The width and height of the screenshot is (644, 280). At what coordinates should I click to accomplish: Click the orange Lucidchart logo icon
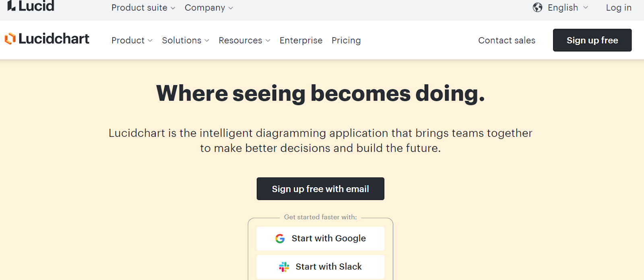pyautogui.click(x=10, y=39)
